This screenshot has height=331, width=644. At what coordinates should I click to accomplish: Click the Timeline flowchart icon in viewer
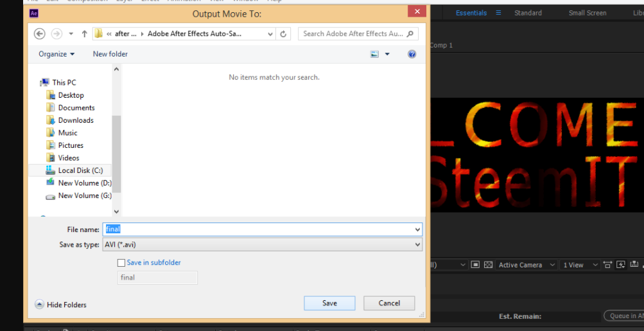click(634, 265)
